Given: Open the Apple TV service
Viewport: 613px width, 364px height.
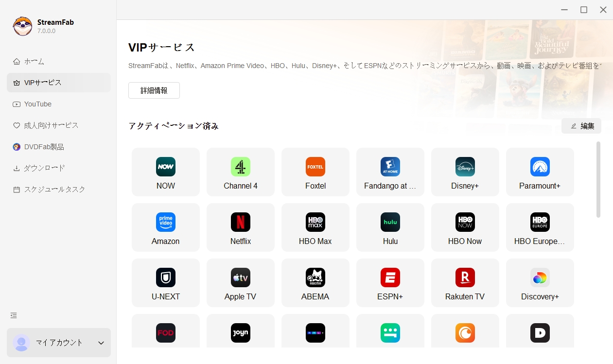Looking at the screenshot, I should click(x=240, y=283).
